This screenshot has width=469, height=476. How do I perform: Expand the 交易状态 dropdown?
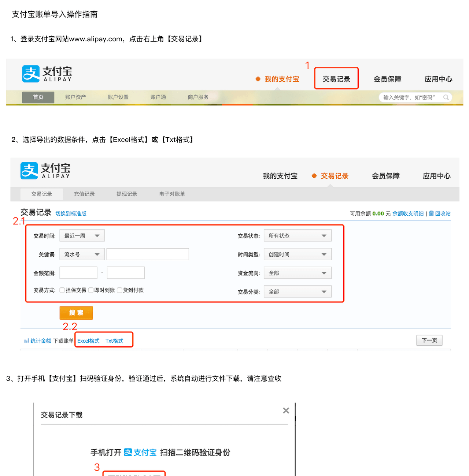(x=297, y=236)
